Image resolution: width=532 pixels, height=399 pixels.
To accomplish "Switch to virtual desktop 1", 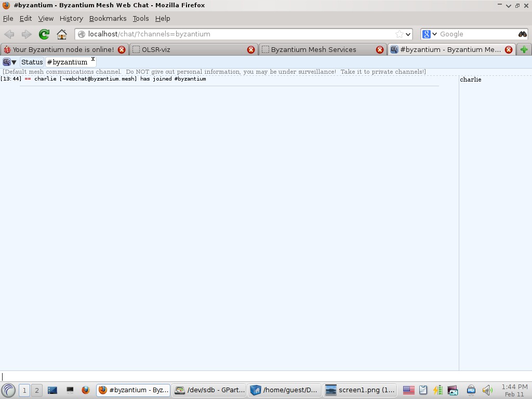I will click(x=24, y=391).
